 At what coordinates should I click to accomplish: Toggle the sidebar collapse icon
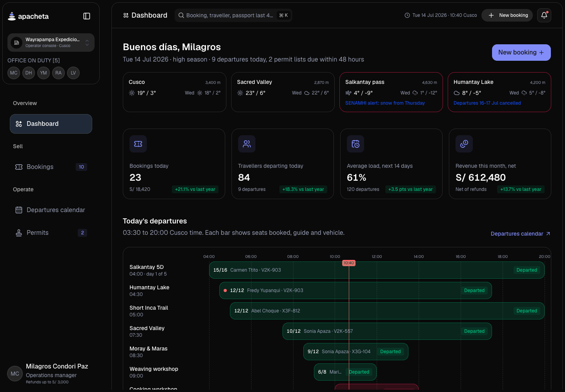tap(87, 16)
